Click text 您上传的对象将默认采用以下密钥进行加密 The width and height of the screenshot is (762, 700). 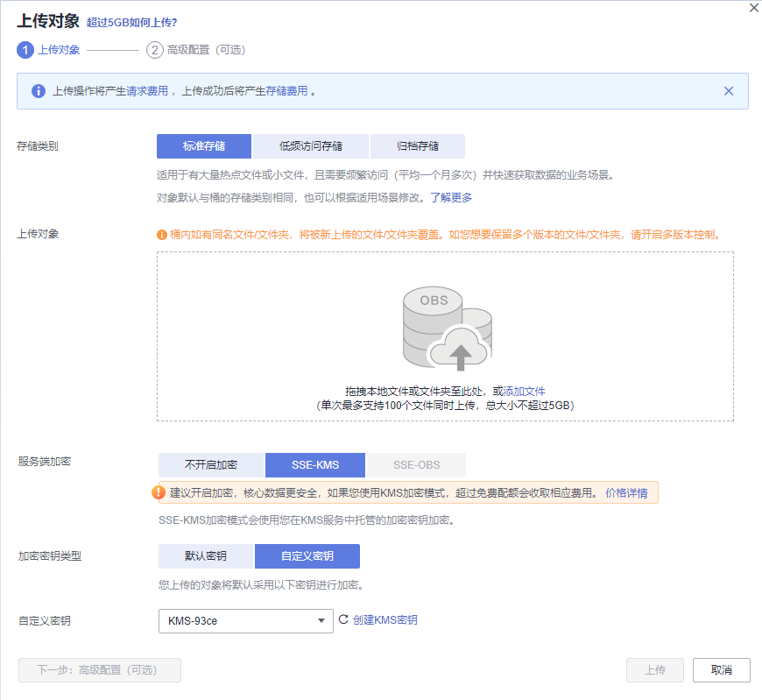point(260,584)
